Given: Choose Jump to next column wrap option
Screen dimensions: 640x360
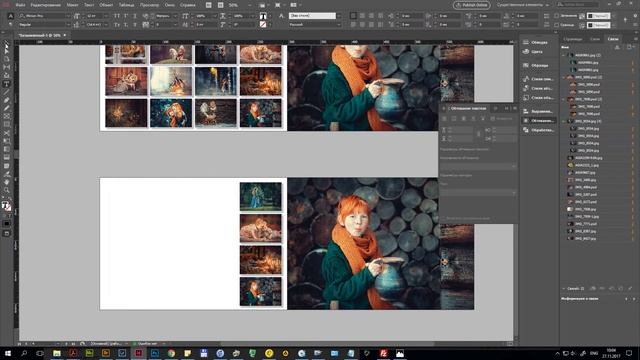Looking at the screenshot, I should (482, 118).
